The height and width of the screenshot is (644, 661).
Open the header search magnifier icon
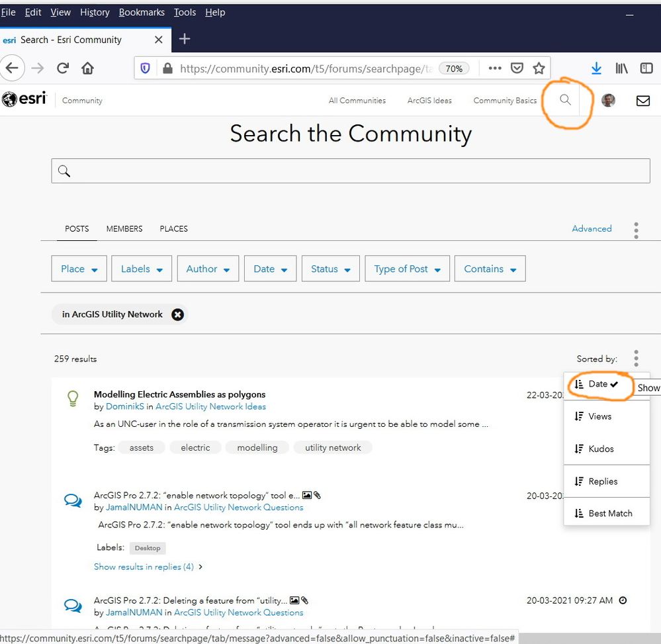(565, 99)
